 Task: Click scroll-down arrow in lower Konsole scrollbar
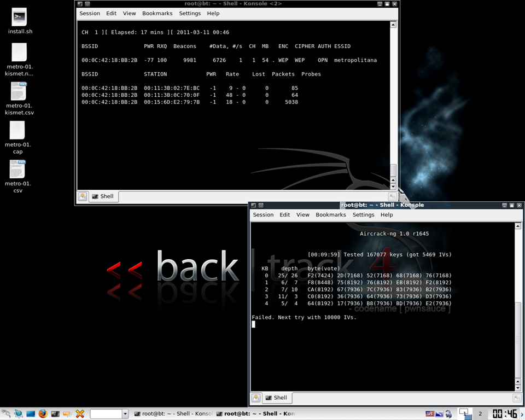[518, 388]
